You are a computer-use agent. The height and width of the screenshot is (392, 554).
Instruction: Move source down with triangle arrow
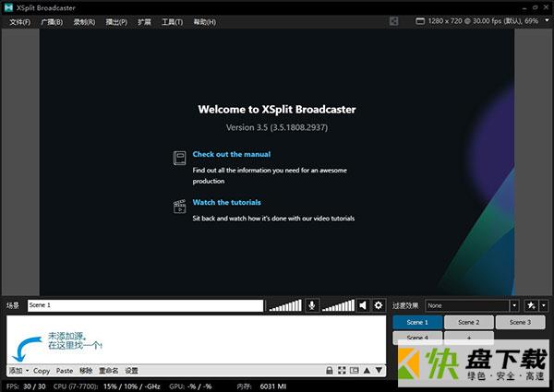point(379,370)
